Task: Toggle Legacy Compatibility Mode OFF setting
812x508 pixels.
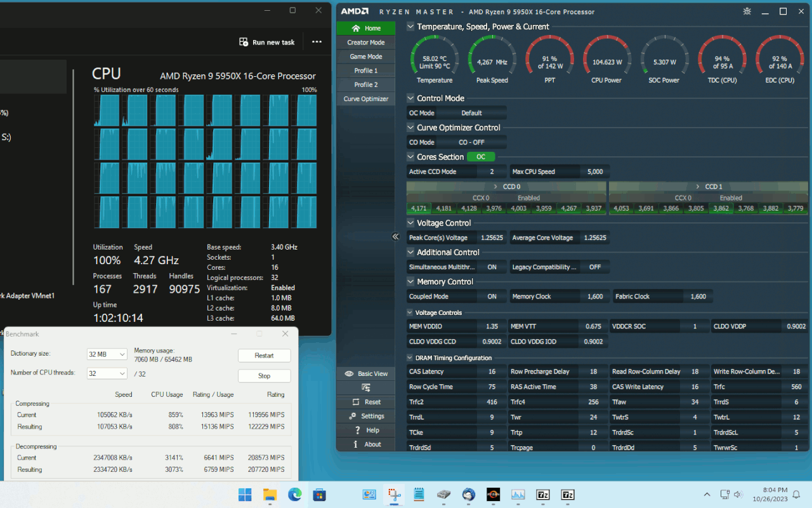Action: [x=594, y=267]
